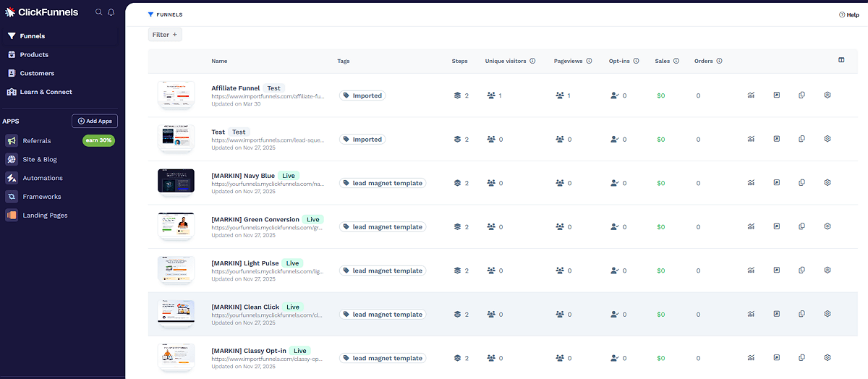Image resolution: width=868 pixels, height=379 pixels.
Task: Click the Orders info icon
Action: [x=719, y=61]
